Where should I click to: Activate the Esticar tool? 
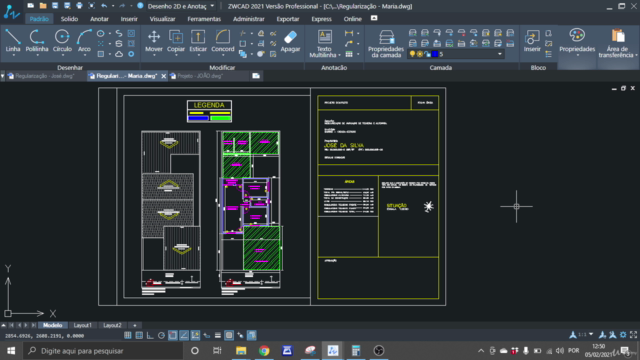pyautogui.click(x=198, y=41)
